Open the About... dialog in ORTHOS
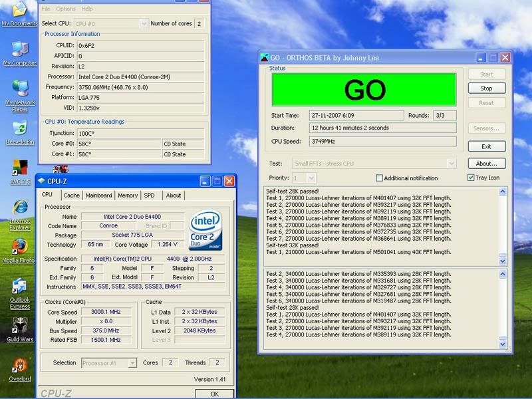 point(487,164)
